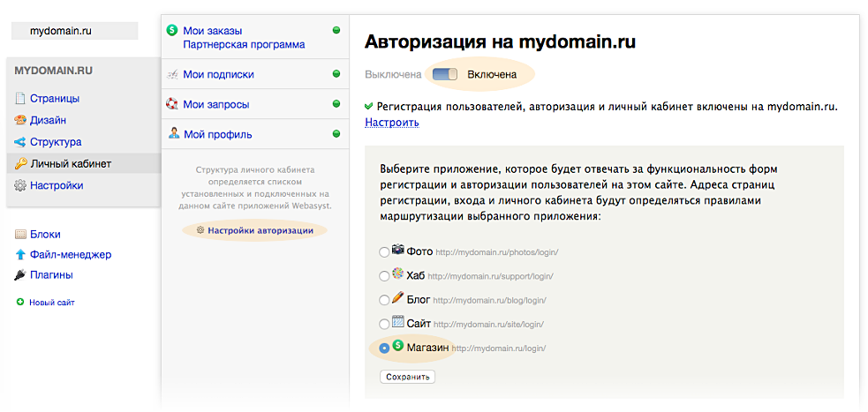Click the colorful Хаб app icon

(x=398, y=274)
